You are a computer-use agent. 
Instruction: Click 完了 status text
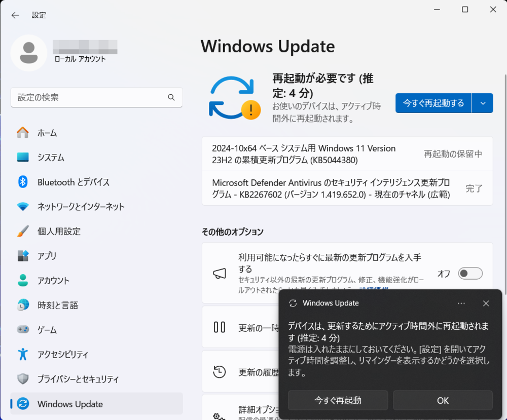[x=474, y=188]
